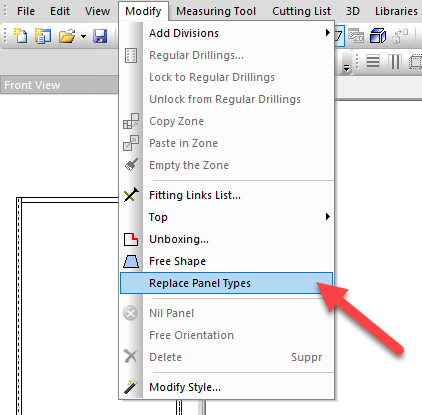Open the dropdown arrow beside folder icon

point(83,36)
